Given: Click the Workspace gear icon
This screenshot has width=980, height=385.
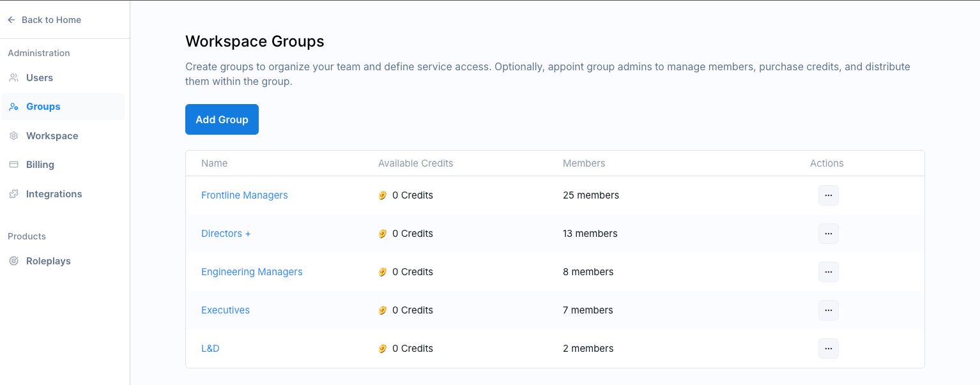Looking at the screenshot, I should tap(13, 136).
